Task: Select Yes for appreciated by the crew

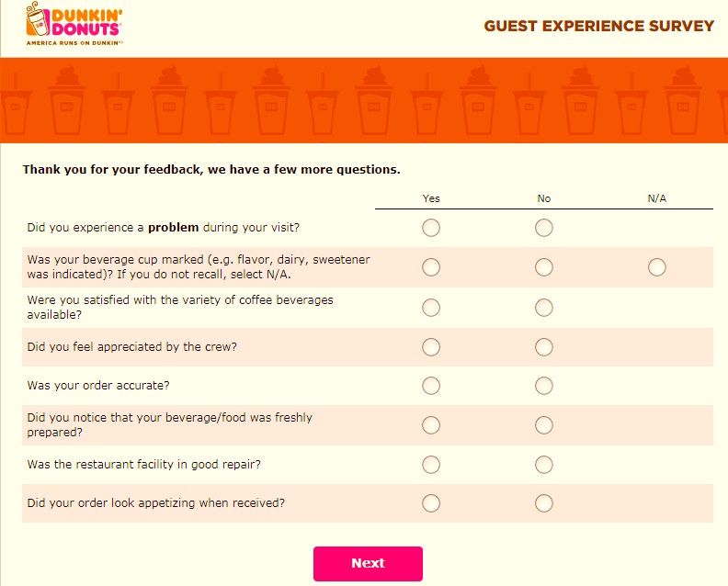Action: click(x=431, y=347)
